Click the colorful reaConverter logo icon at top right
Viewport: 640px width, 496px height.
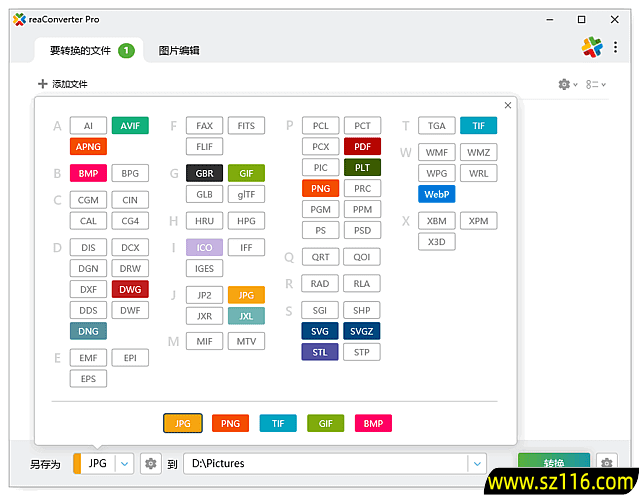coord(593,47)
